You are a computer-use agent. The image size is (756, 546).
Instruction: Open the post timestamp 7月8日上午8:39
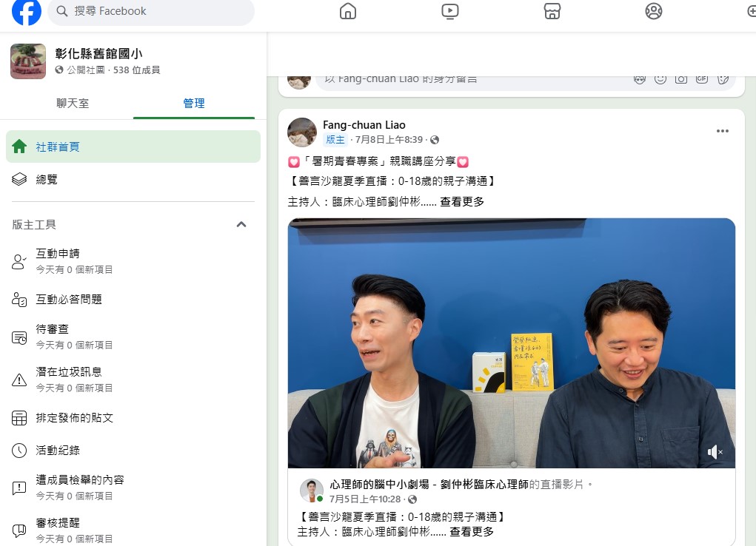click(x=389, y=140)
